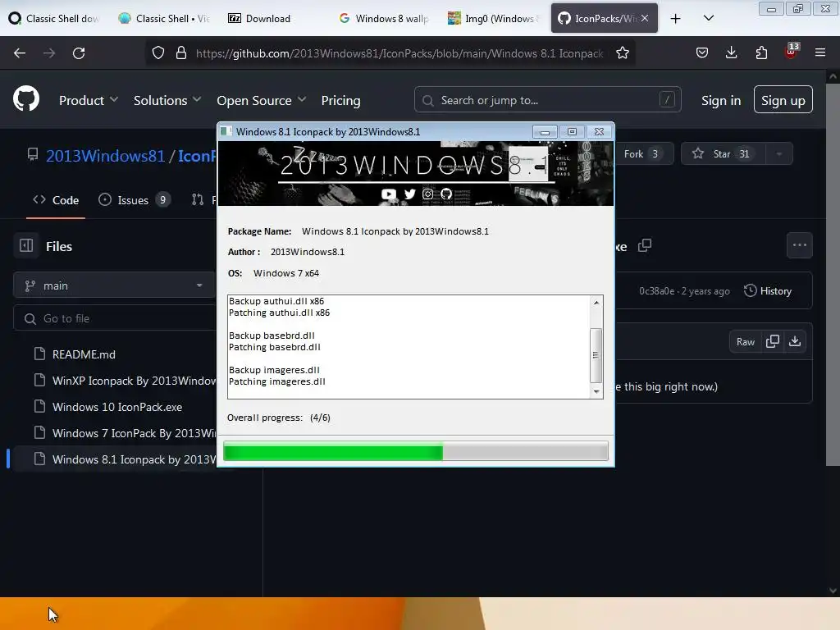Open the Pricing link
Viewport: 840px width, 630px height.
click(x=340, y=100)
